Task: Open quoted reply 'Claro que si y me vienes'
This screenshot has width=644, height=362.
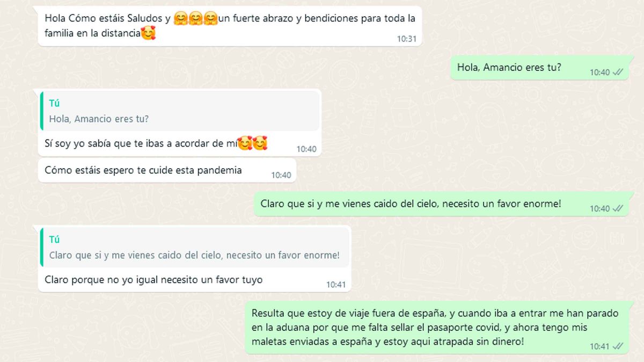Action: coord(195,248)
